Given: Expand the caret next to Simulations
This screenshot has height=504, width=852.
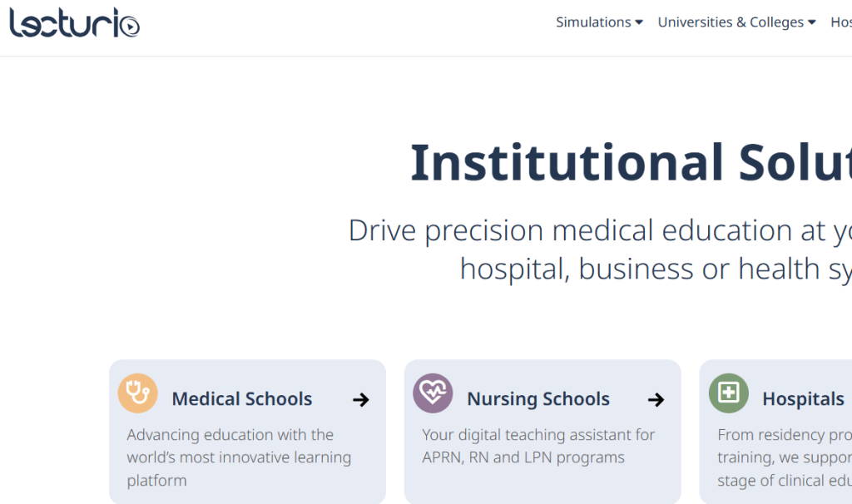Looking at the screenshot, I should [639, 22].
